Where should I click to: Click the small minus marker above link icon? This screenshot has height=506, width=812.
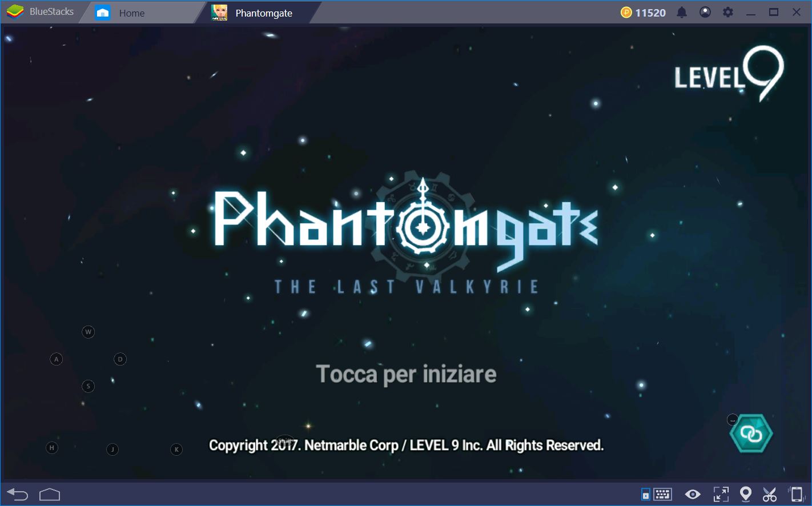point(733,420)
